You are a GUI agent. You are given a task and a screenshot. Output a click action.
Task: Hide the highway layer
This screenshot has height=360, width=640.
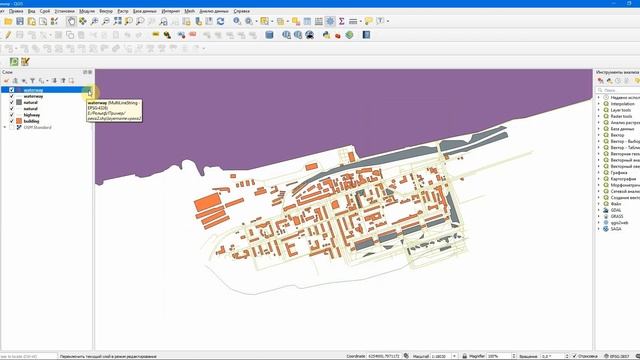pos(11,115)
